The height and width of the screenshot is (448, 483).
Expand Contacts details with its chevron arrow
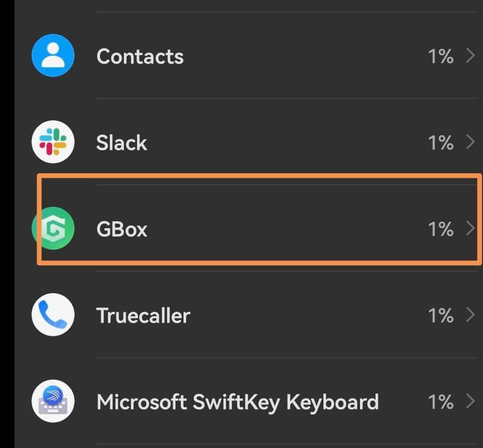[x=470, y=56]
